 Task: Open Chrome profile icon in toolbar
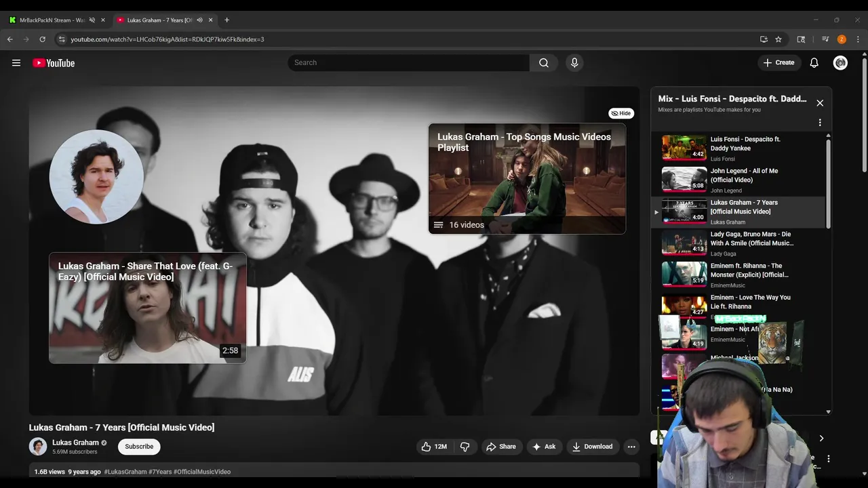point(842,39)
